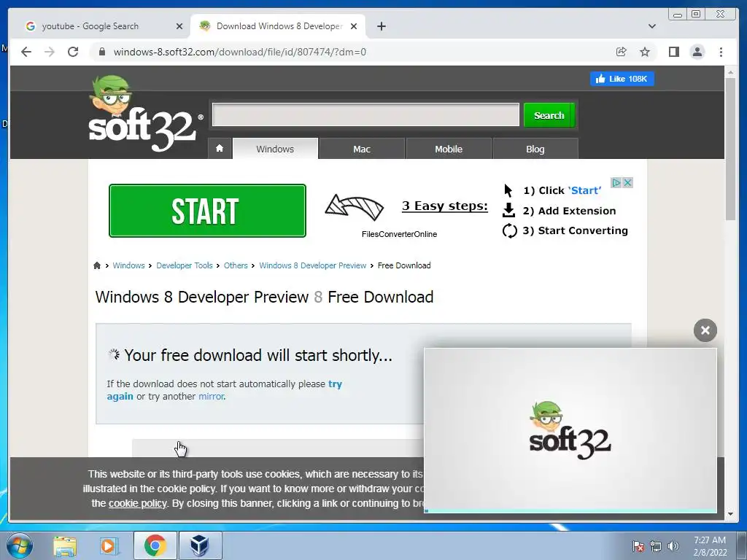Click the green Search button
Screen dimensions: 747x560
[x=549, y=115]
